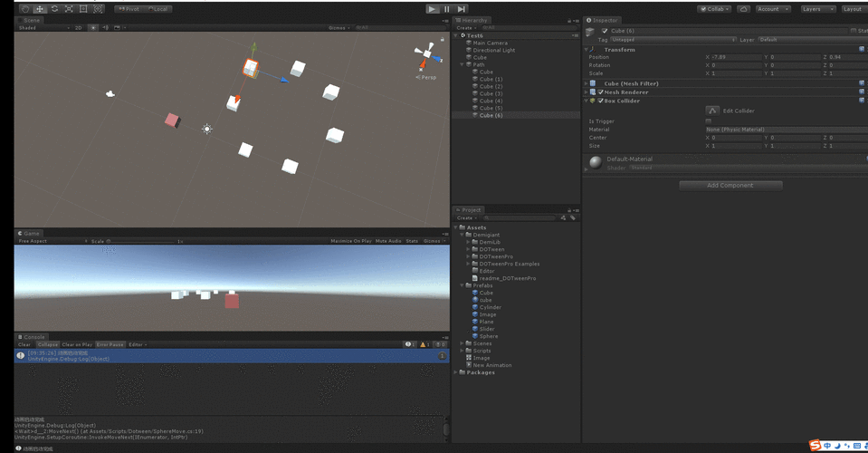Image resolution: width=868 pixels, height=453 pixels.
Task: Select the Inspector tab
Action: tap(603, 20)
